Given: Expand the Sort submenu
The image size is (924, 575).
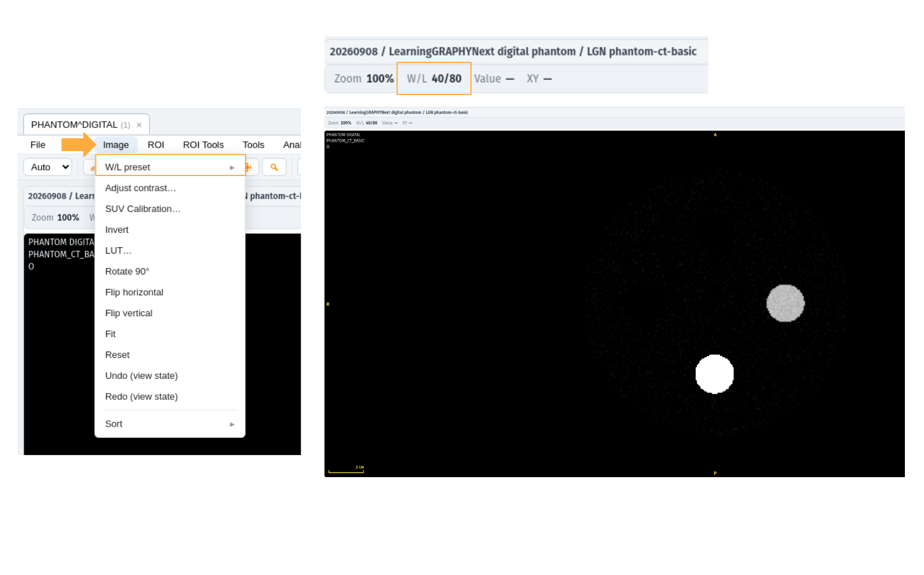Looking at the screenshot, I should (170, 424).
